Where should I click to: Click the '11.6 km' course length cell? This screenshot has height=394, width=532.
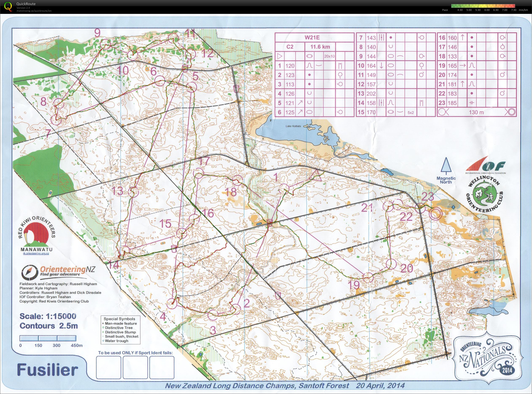[x=320, y=47]
